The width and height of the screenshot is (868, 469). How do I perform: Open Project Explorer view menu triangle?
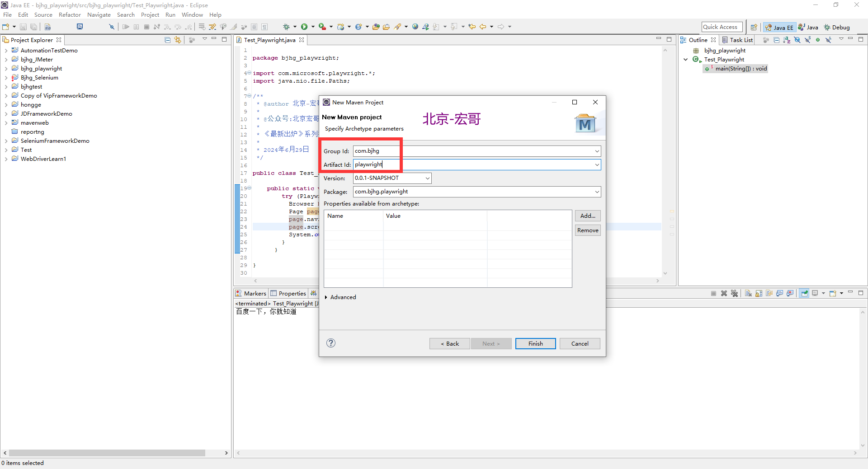click(204, 39)
